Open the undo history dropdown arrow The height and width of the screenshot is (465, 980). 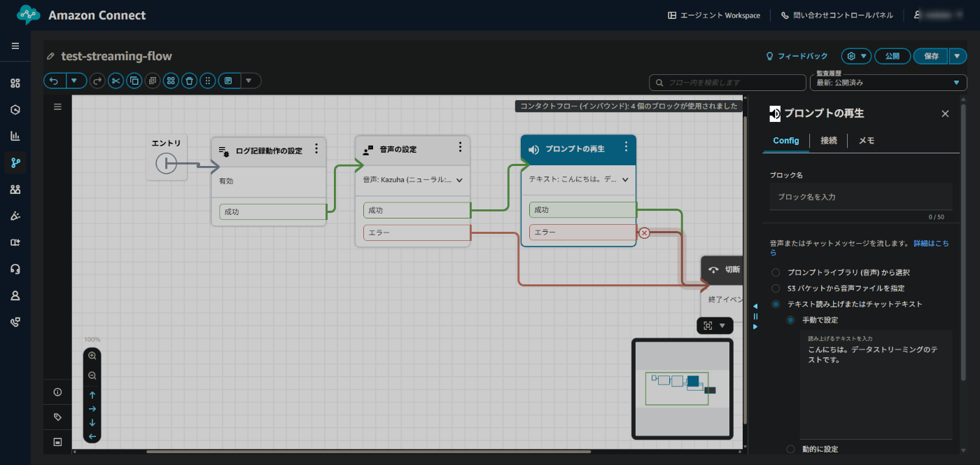click(76, 81)
